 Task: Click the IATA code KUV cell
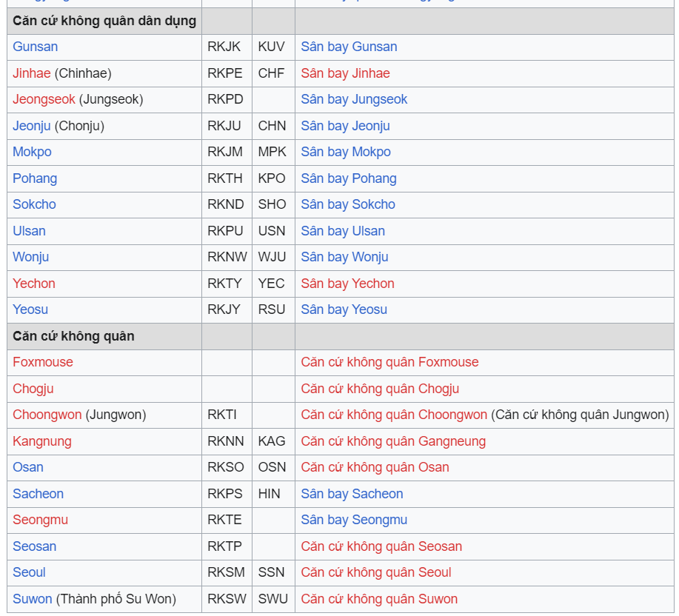pos(274,47)
